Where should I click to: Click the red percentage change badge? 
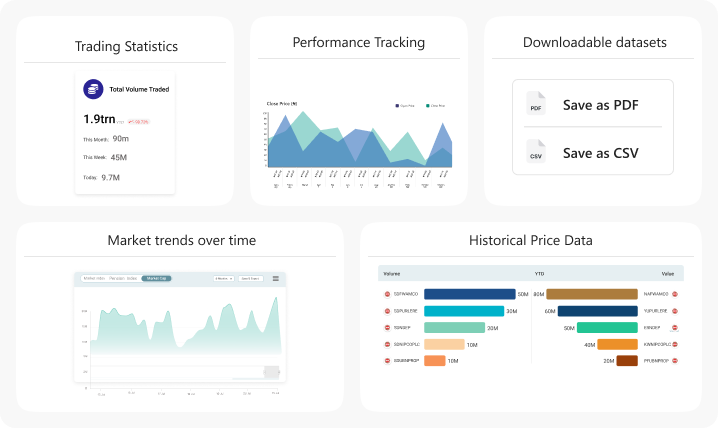138,122
